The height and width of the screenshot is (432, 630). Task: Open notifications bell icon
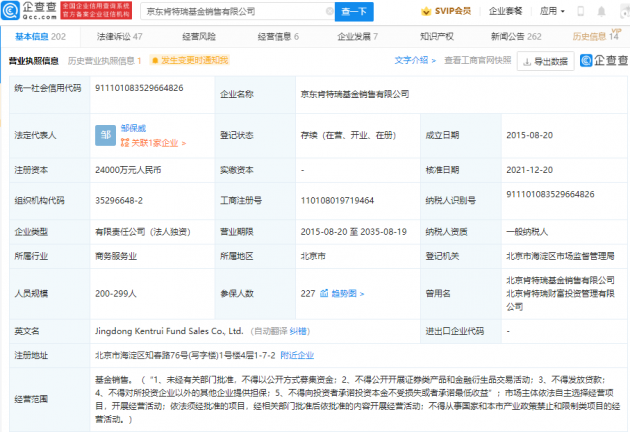601,11
